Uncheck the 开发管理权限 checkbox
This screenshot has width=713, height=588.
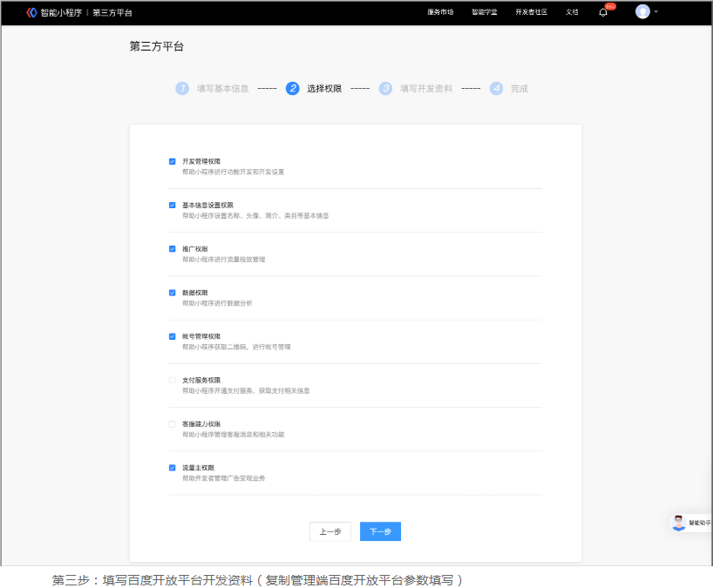(173, 161)
